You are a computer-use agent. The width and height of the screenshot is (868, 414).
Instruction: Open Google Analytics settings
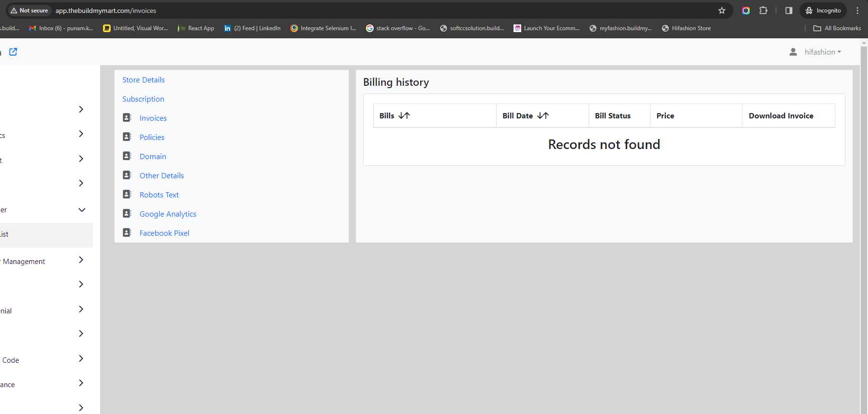(x=168, y=214)
